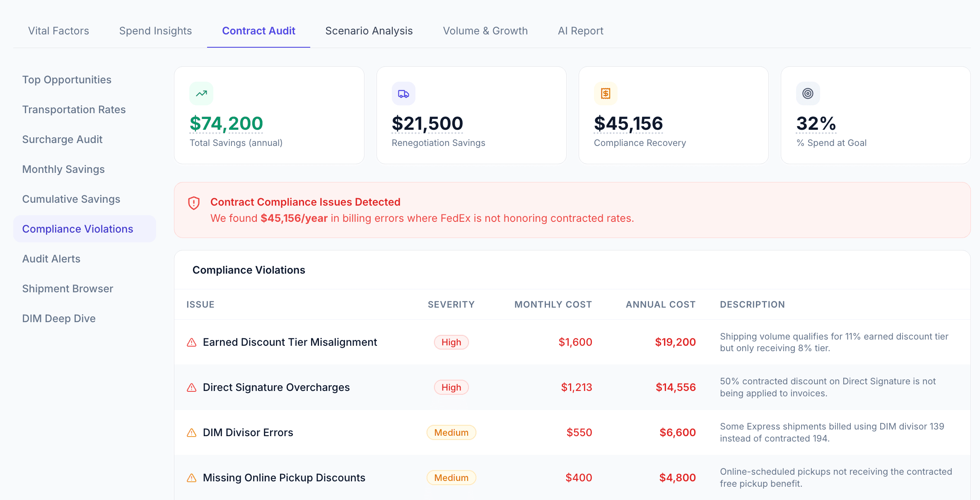The width and height of the screenshot is (980, 500).
Task: Switch to the Scenario Analysis tab
Action: point(369,31)
